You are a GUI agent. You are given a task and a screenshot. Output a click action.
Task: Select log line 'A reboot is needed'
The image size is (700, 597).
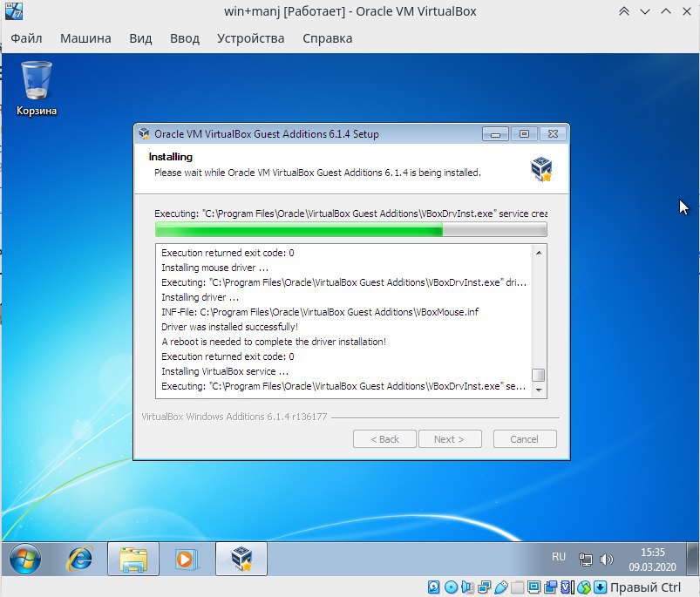pos(274,342)
